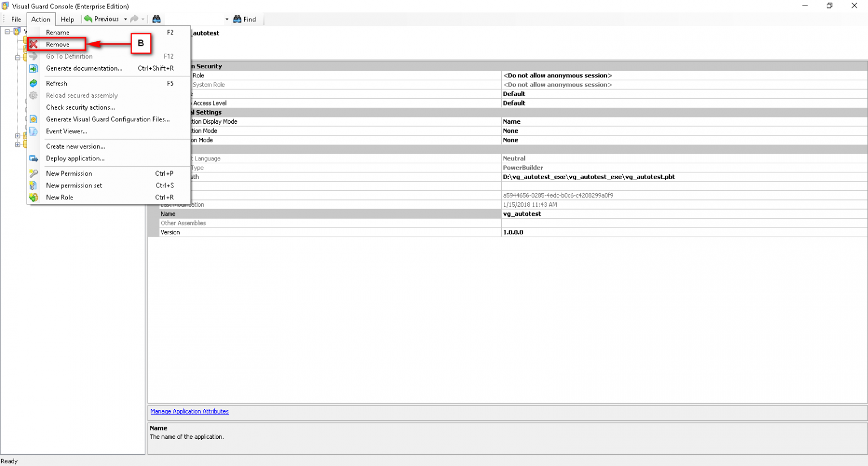
Task: Click the search text field in toolbar
Action: coord(193,19)
